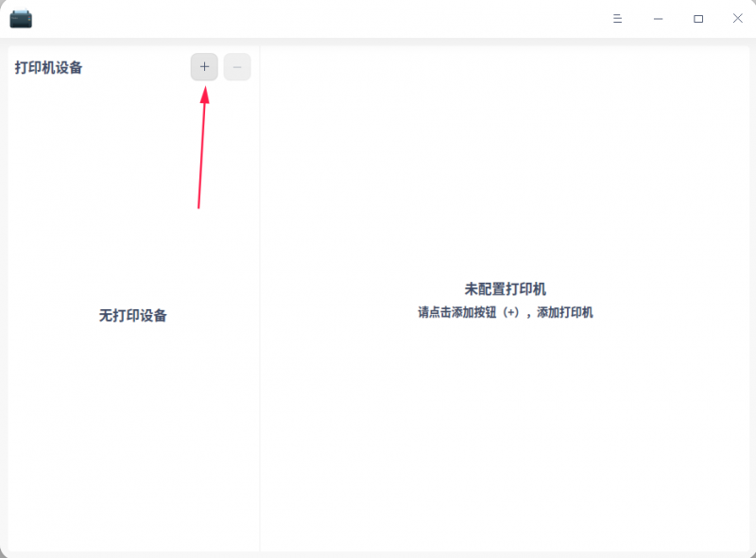
Task: Click the (+) symbol inside the hint text
Action: pos(511,313)
